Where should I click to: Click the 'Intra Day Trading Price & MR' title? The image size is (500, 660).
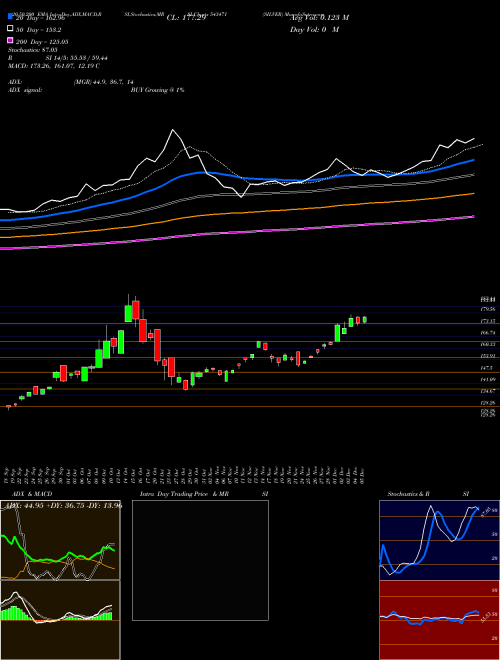185,494
